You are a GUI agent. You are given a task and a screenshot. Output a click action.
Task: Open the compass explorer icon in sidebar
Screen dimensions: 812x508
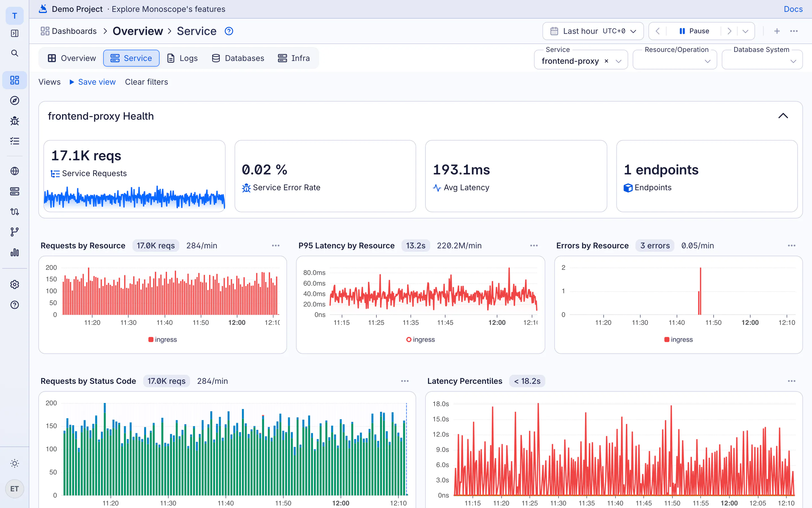coord(14,100)
